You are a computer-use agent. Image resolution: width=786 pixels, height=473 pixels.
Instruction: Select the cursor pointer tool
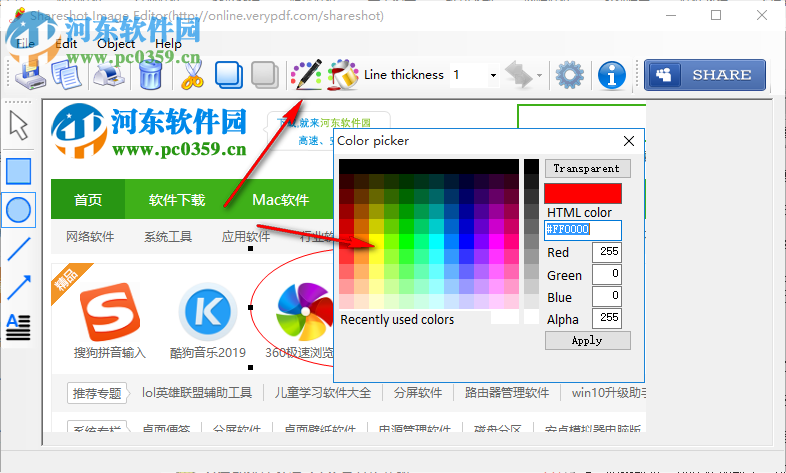pos(19,125)
